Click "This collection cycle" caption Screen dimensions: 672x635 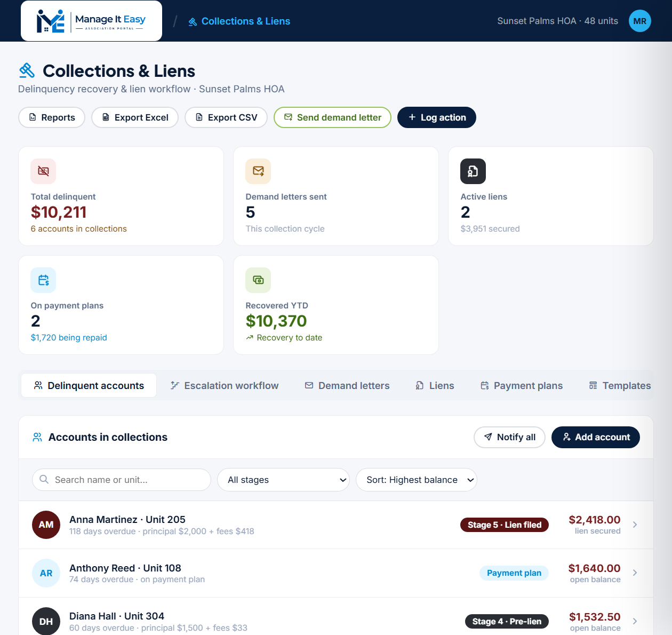point(285,229)
